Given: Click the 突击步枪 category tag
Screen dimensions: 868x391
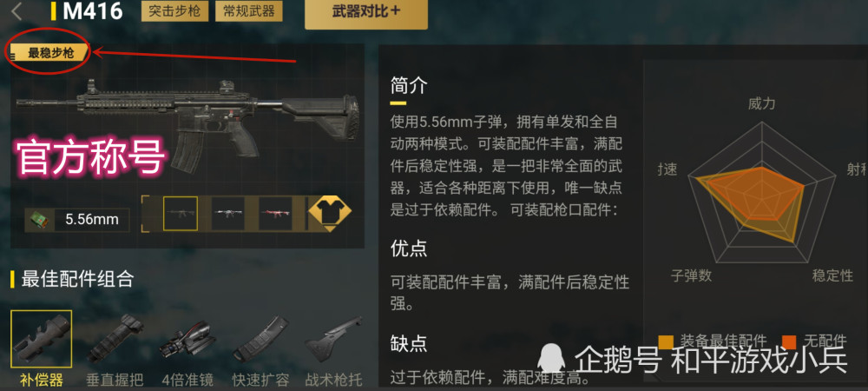Looking at the screenshot, I should pos(175,11).
